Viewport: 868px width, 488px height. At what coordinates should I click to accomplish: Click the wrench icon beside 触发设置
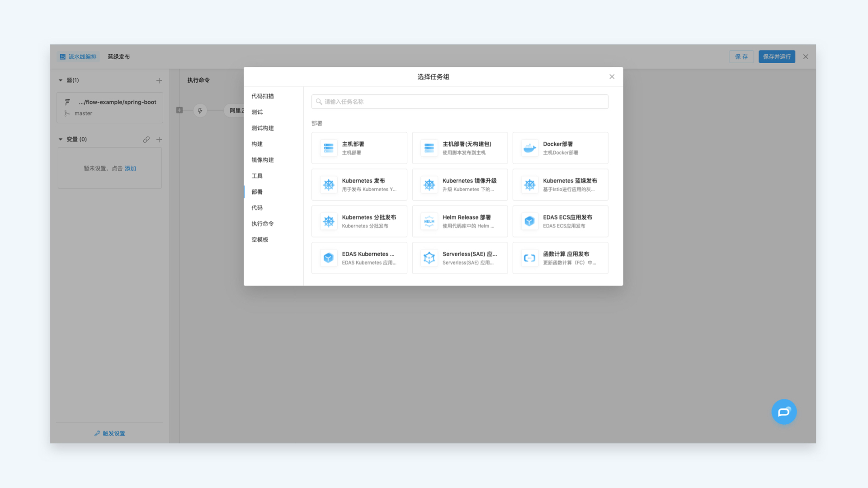pos(97,433)
